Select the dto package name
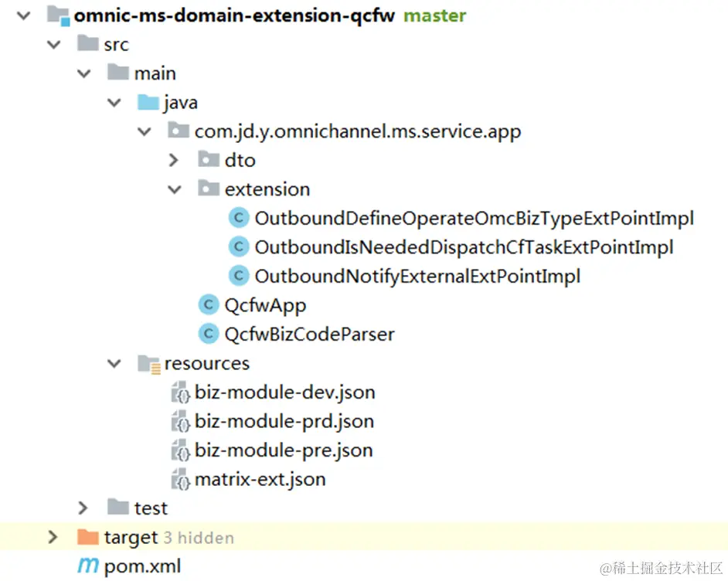 coord(240,160)
